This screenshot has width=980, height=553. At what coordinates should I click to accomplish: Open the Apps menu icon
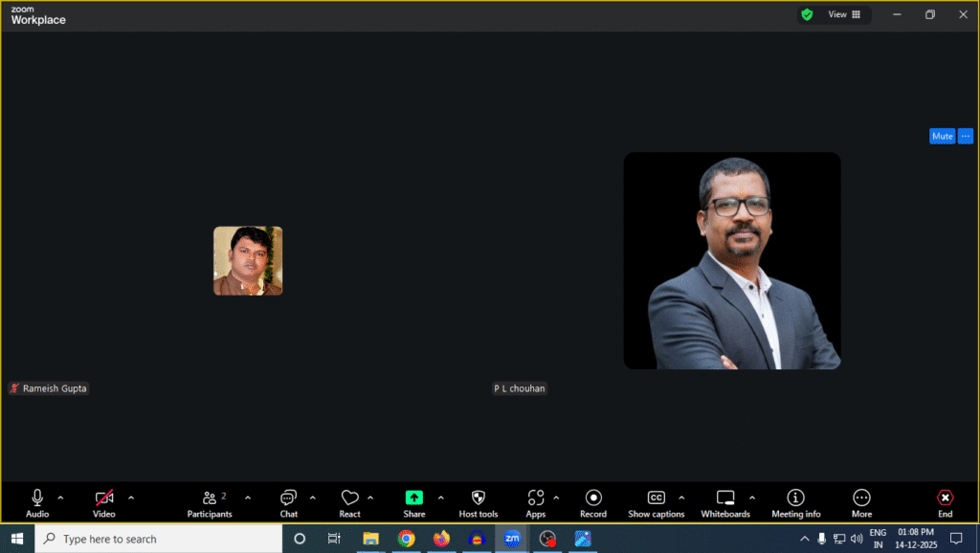(x=535, y=503)
